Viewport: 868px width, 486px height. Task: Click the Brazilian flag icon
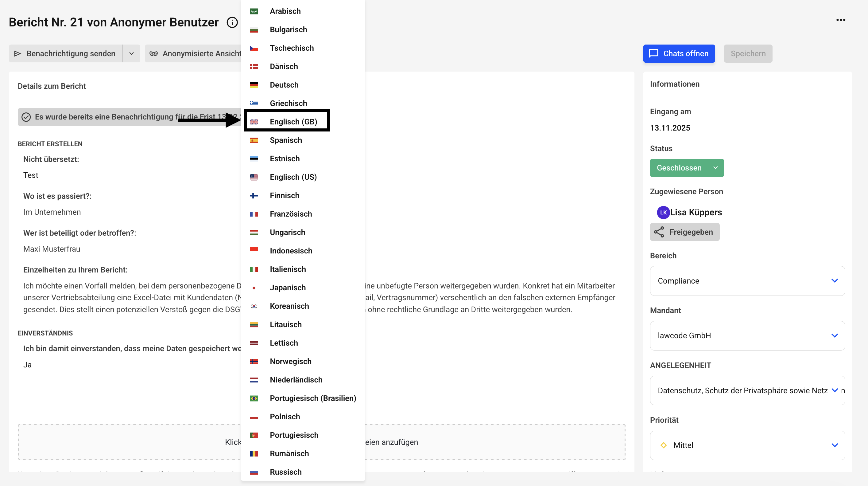pos(254,398)
